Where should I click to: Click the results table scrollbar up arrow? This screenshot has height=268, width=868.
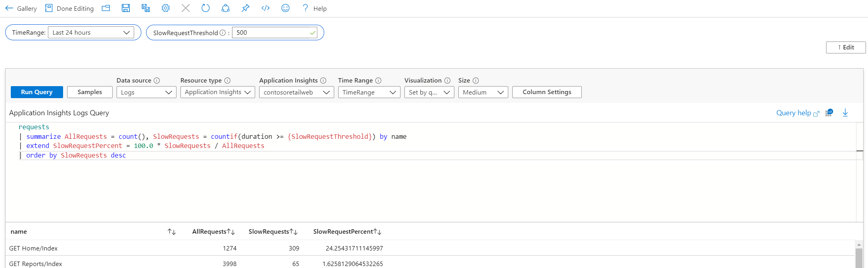(859, 244)
